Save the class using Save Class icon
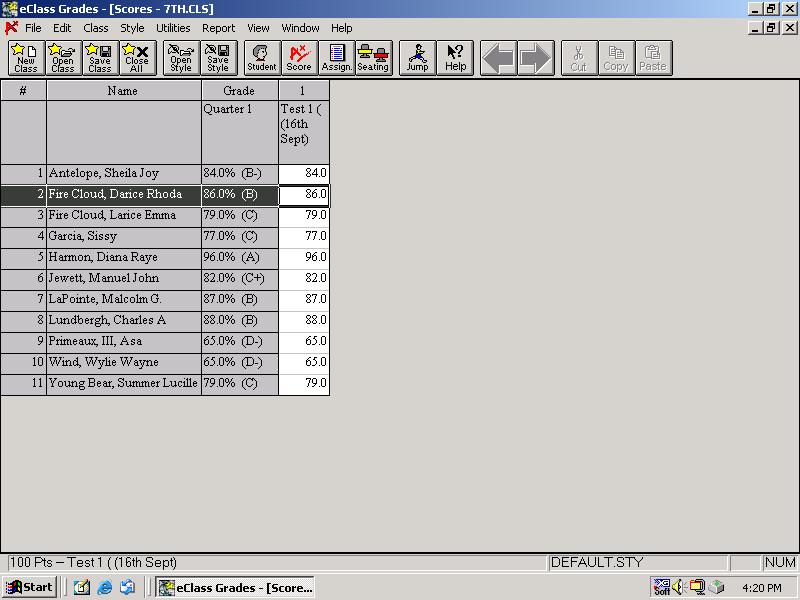Image resolution: width=800 pixels, height=600 pixels. 100,58
